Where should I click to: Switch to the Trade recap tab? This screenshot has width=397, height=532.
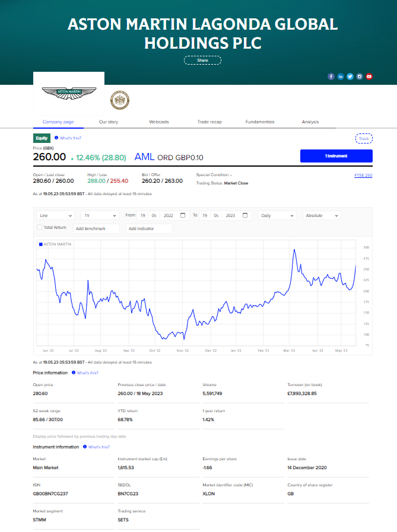pyautogui.click(x=209, y=122)
